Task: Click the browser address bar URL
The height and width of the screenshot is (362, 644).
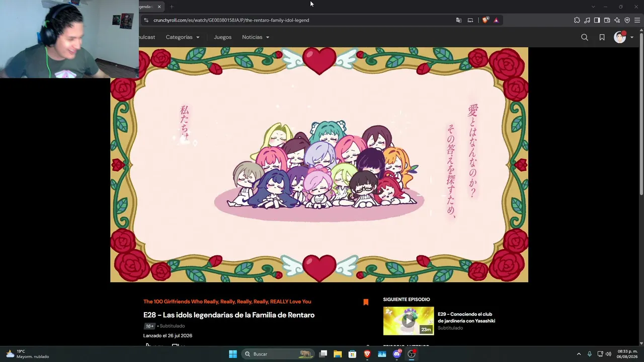Action: 231,20
